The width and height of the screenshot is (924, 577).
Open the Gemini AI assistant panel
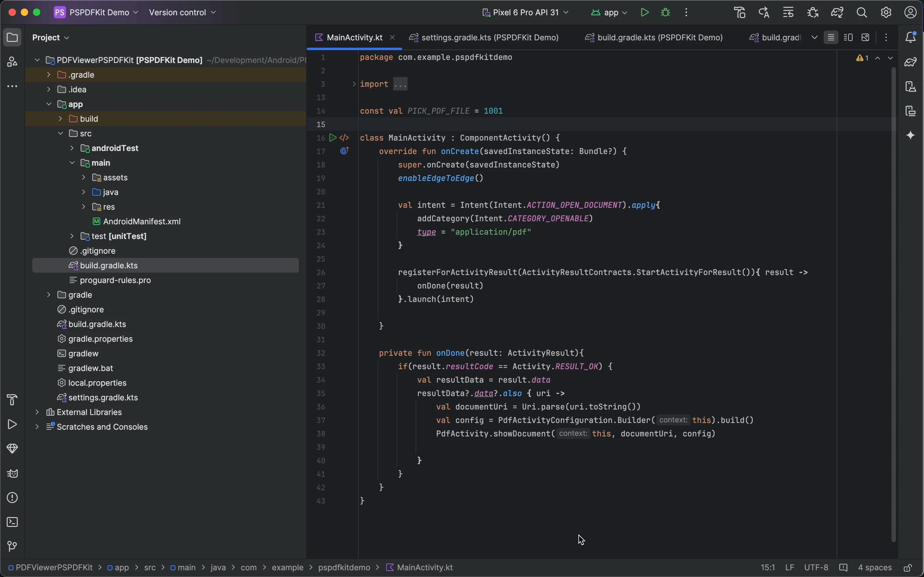tap(911, 135)
